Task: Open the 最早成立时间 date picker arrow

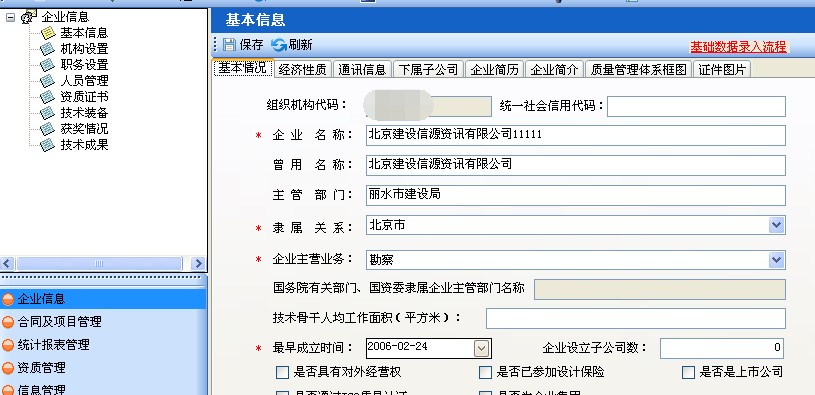Action: (482, 348)
